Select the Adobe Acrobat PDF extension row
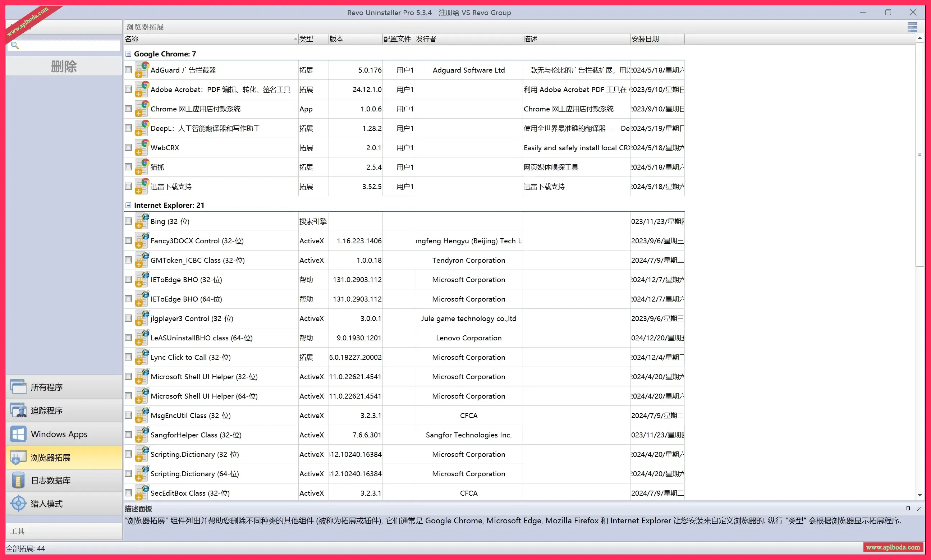Image resolution: width=931 pixels, height=560 pixels. (x=404, y=89)
